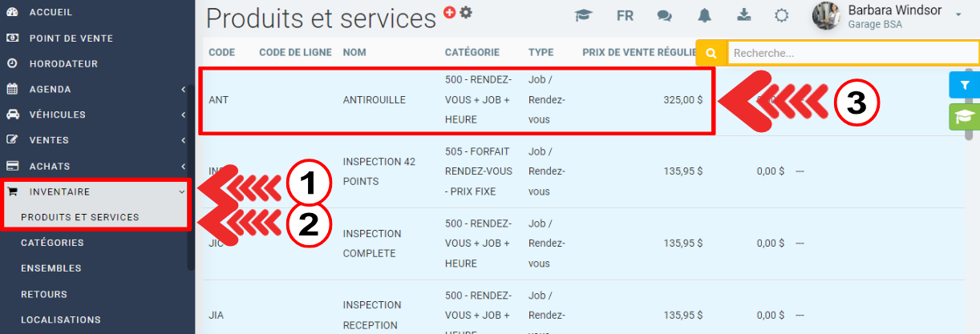
Task: Open the chat messages icon
Action: coord(664,16)
